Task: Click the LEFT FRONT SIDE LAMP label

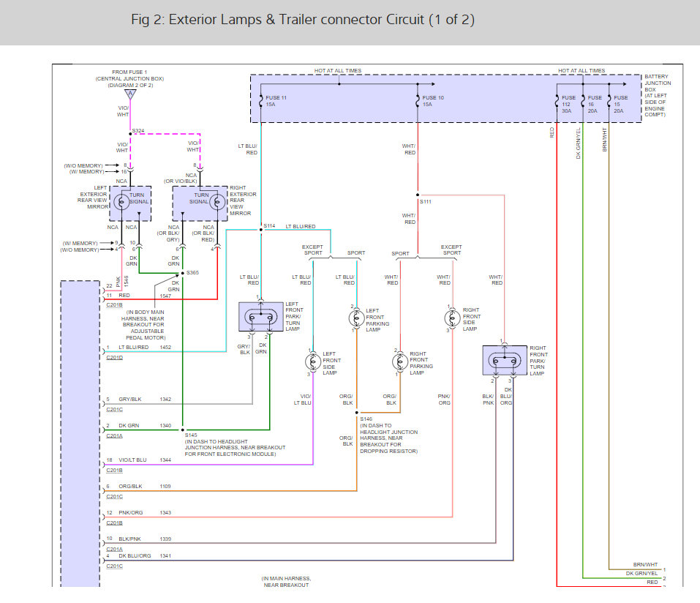Action: [331, 363]
